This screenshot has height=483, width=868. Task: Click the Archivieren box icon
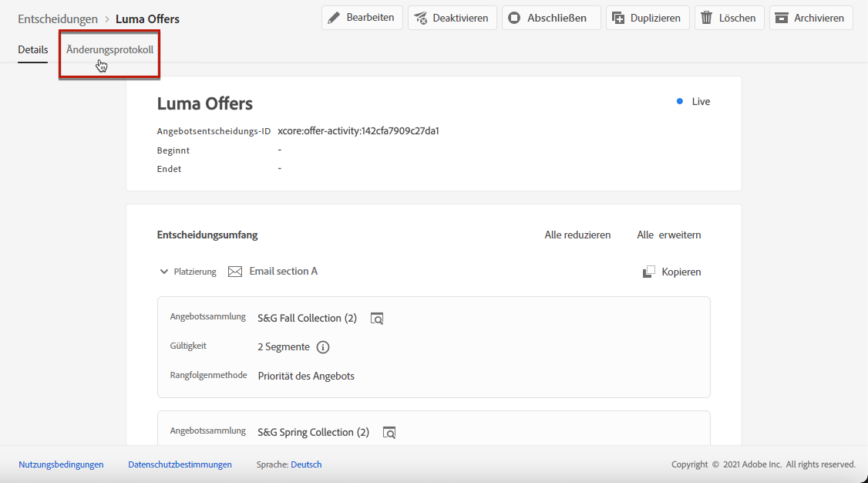pos(782,18)
